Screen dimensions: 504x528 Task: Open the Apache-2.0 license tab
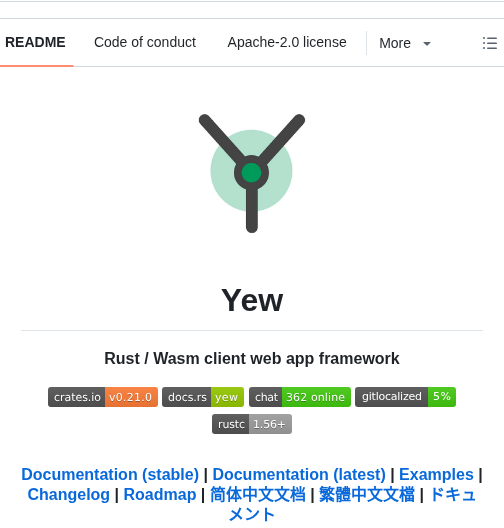(287, 42)
